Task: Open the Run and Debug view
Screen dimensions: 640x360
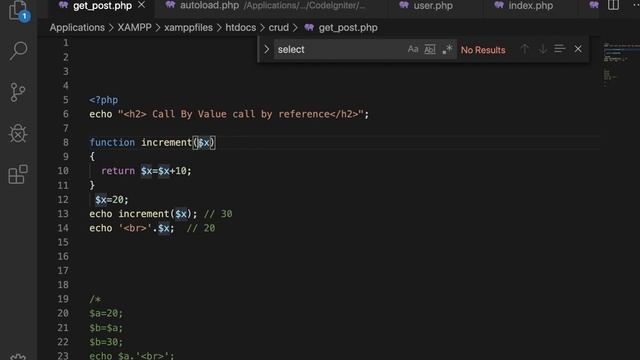Action: (18, 133)
